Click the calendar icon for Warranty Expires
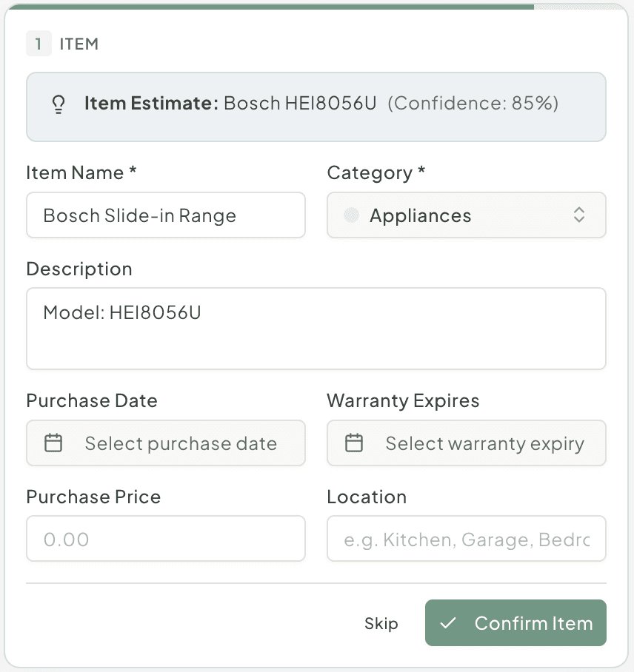 (353, 443)
